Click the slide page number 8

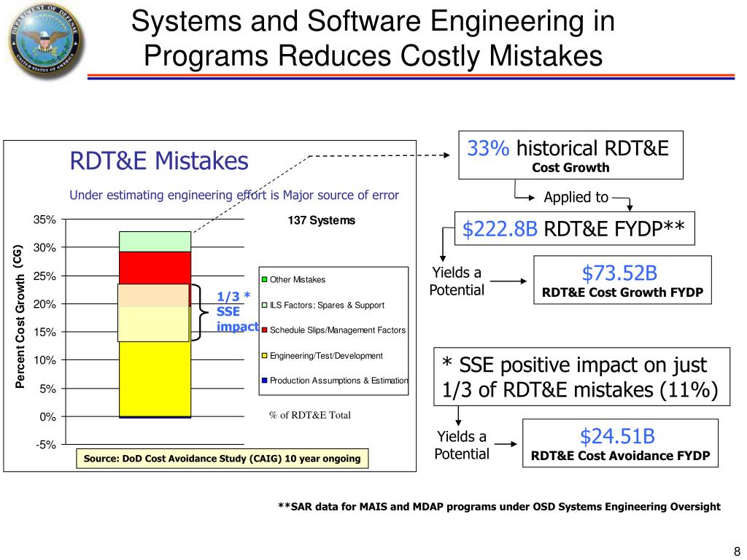[x=737, y=552]
